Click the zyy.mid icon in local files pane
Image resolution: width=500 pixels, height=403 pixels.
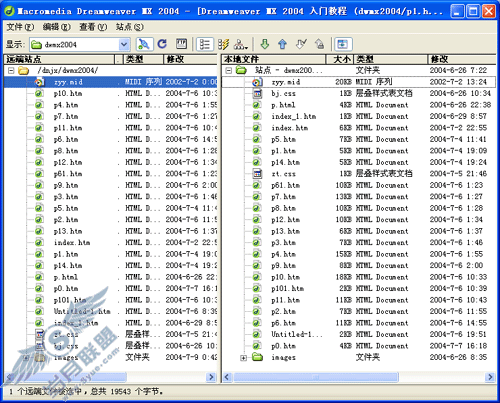click(x=257, y=82)
